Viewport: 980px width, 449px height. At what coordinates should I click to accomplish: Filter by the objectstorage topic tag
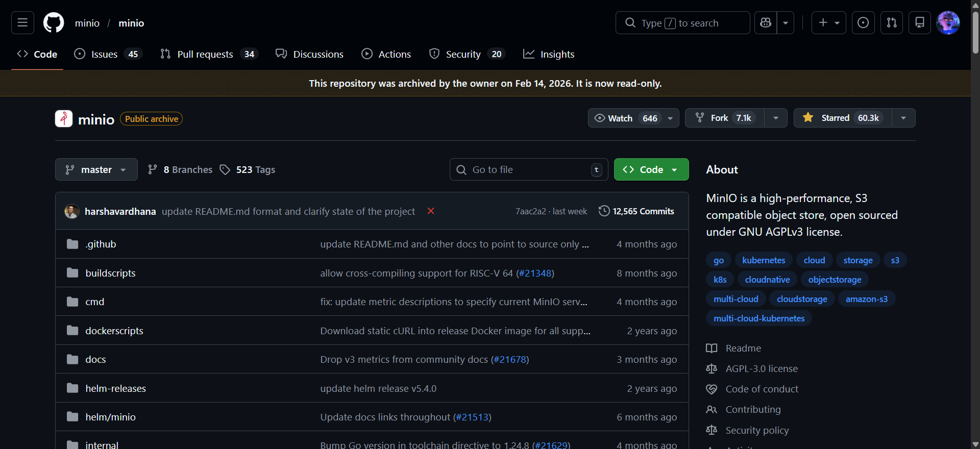[x=835, y=280]
